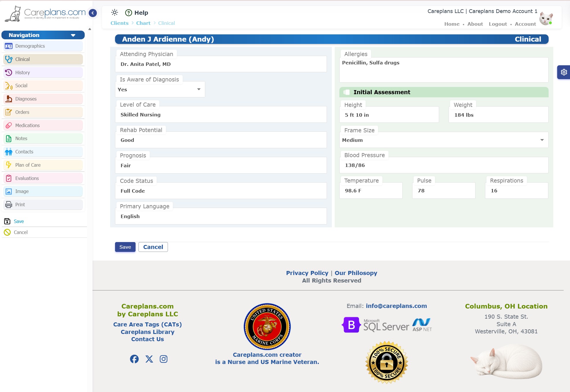Image resolution: width=570 pixels, height=392 pixels.
Task: Click into the Blood Pressure field
Action: pos(444,165)
